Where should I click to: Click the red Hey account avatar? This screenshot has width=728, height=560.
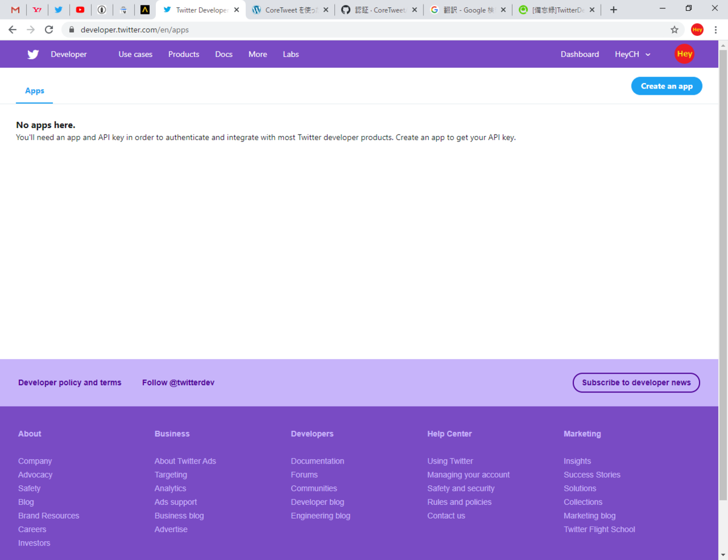pyautogui.click(x=684, y=54)
